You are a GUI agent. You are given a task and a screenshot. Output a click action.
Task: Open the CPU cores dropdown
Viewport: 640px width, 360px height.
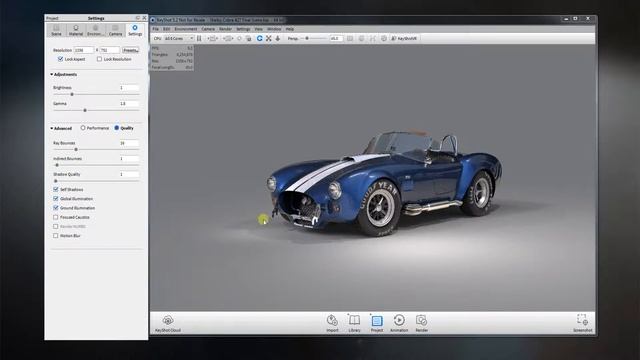(179, 38)
